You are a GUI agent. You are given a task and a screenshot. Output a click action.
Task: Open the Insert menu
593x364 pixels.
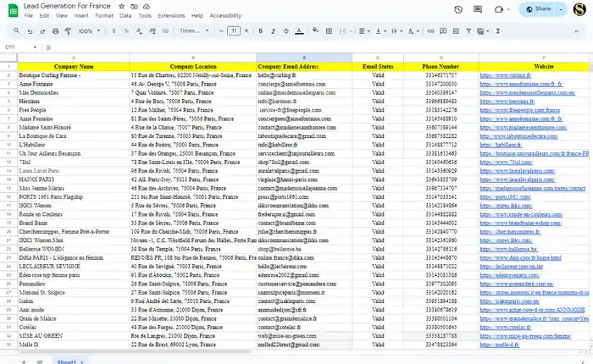(81, 15)
